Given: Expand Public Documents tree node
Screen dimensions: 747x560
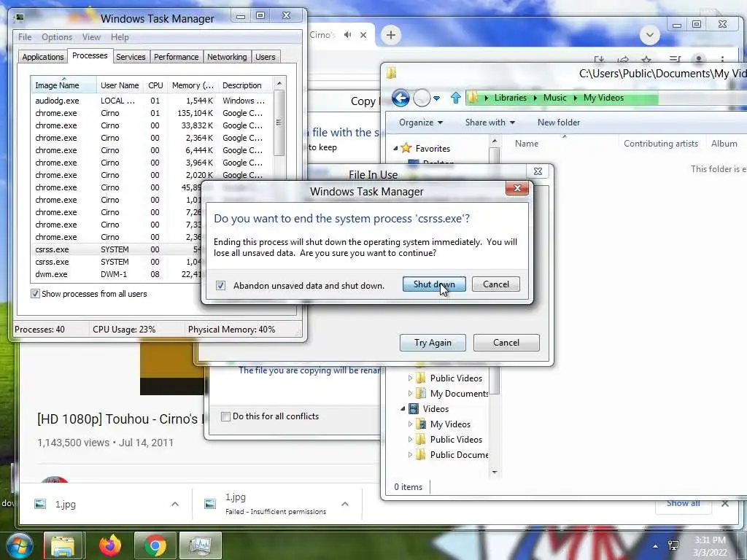Looking at the screenshot, I should [410, 455].
